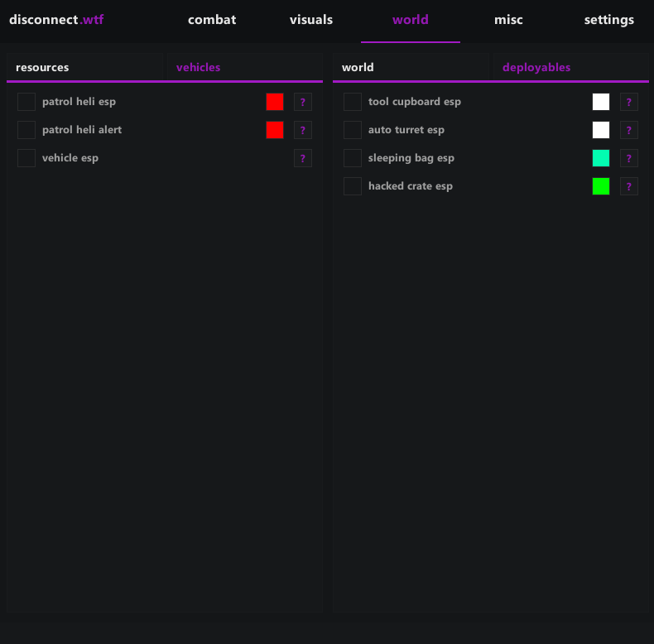The width and height of the screenshot is (654, 644).
Task: Tick the hacked crate esp checkbox
Action: [x=353, y=186]
